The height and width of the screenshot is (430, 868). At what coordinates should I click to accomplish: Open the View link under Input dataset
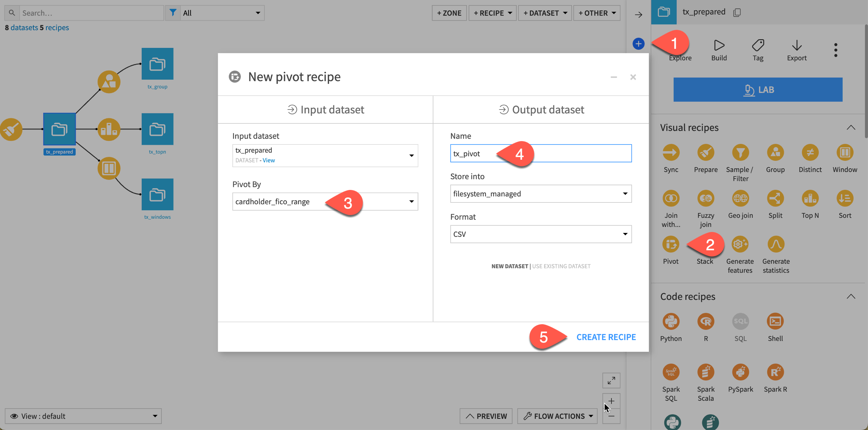coord(269,160)
